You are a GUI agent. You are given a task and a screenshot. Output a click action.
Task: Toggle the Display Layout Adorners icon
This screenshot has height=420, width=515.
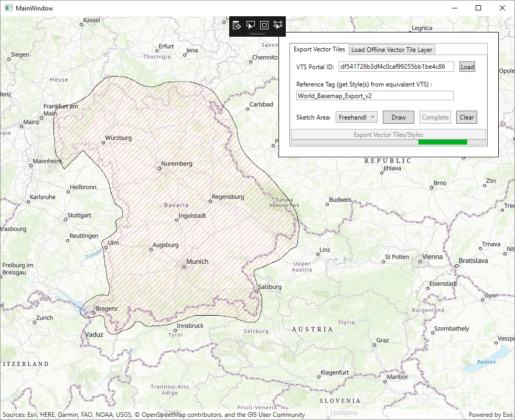264,25
